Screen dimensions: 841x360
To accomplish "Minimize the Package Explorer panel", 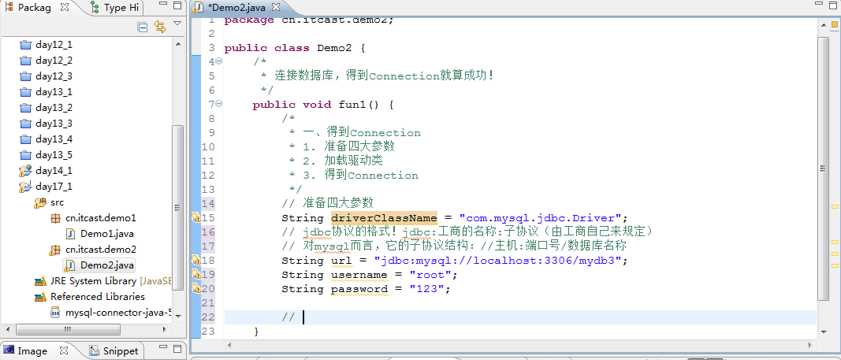I will coord(164,5).
